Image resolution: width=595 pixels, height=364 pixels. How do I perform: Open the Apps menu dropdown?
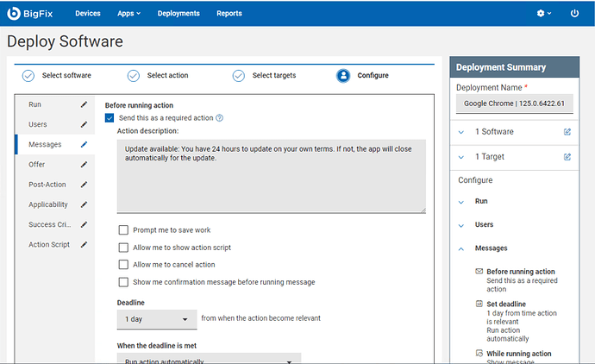pyautogui.click(x=128, y=14)
